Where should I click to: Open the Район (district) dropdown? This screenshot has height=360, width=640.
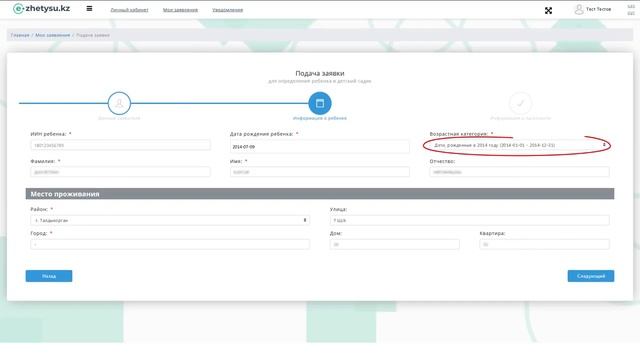click(x=170, y=220)
